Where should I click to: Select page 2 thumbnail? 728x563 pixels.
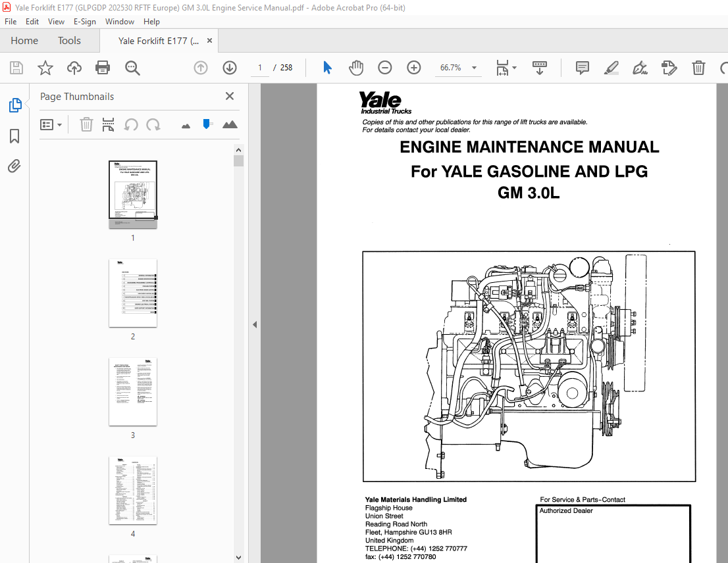pos(133,293)
